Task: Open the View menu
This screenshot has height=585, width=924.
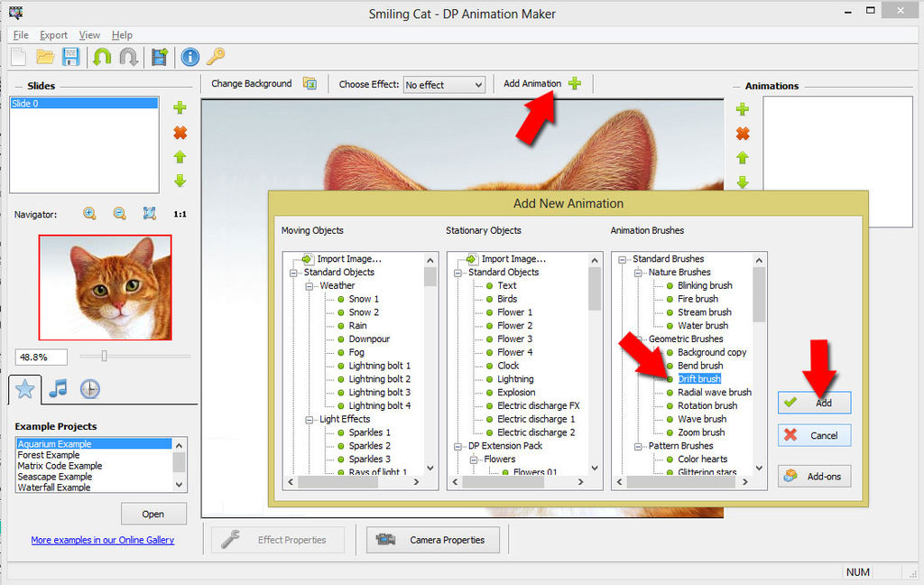Action: (x=89, y=35)
